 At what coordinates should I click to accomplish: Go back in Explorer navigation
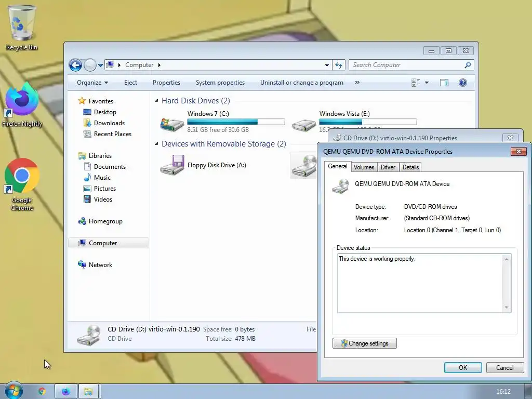(x=75, y=65)
